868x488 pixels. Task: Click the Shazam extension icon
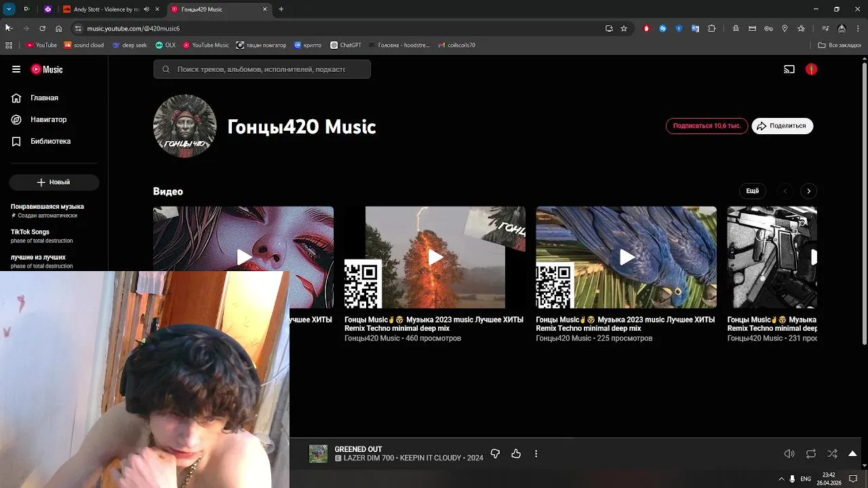(663, 28)
